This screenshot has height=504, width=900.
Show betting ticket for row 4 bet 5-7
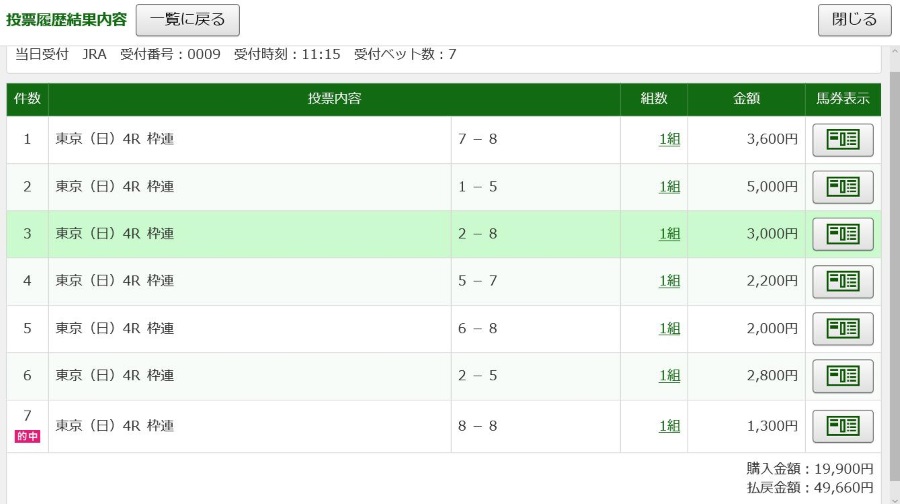pos(843,281)
